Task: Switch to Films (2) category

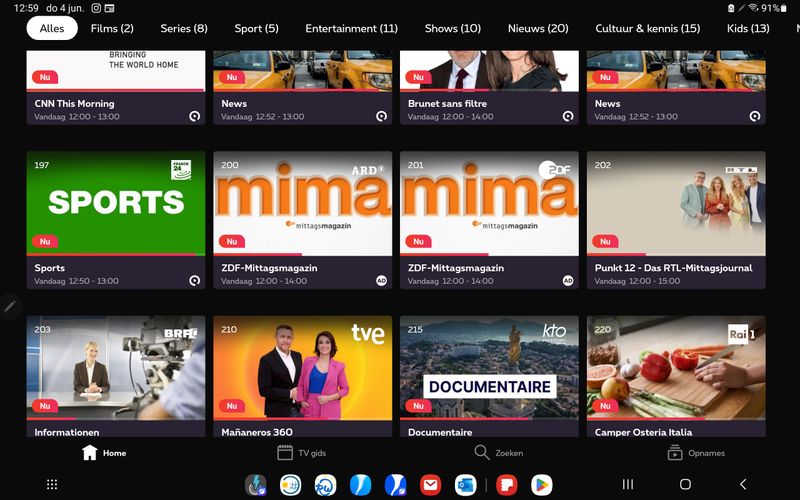Action: tap(112, 28)
